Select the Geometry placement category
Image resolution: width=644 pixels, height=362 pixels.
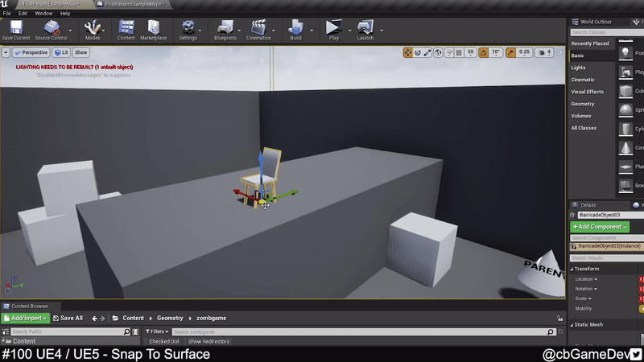point(583,104)
